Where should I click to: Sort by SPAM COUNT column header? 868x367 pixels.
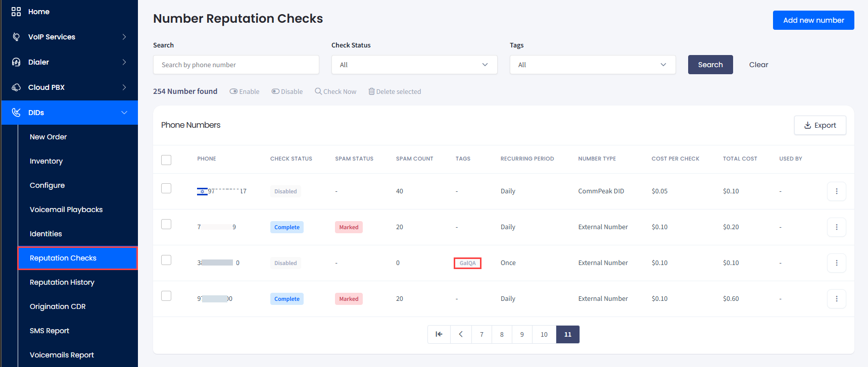tap(414, 159)
